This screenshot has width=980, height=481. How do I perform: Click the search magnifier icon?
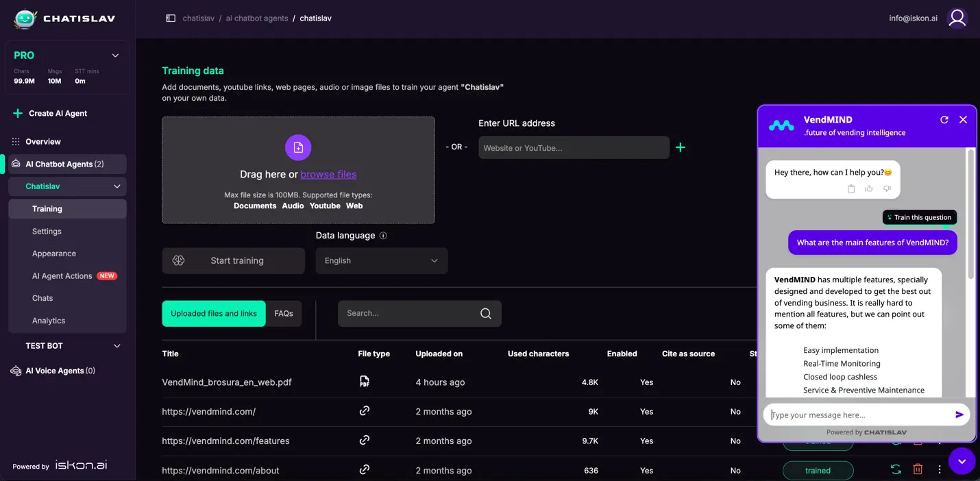(x=486, y=313)
